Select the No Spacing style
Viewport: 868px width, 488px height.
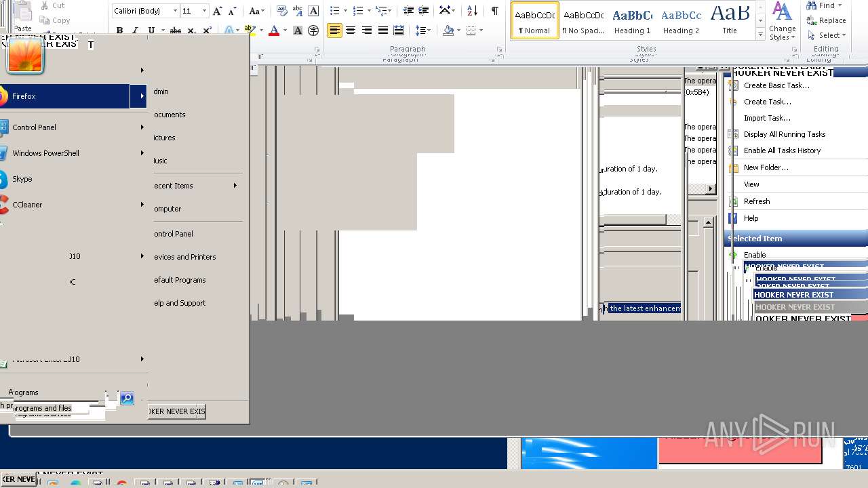point(583,20)
